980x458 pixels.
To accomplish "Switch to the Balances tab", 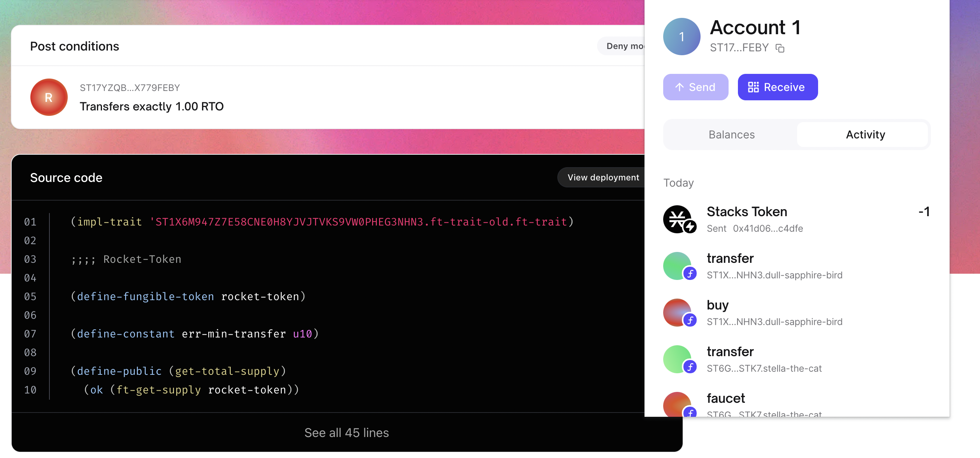I will 731,135.
